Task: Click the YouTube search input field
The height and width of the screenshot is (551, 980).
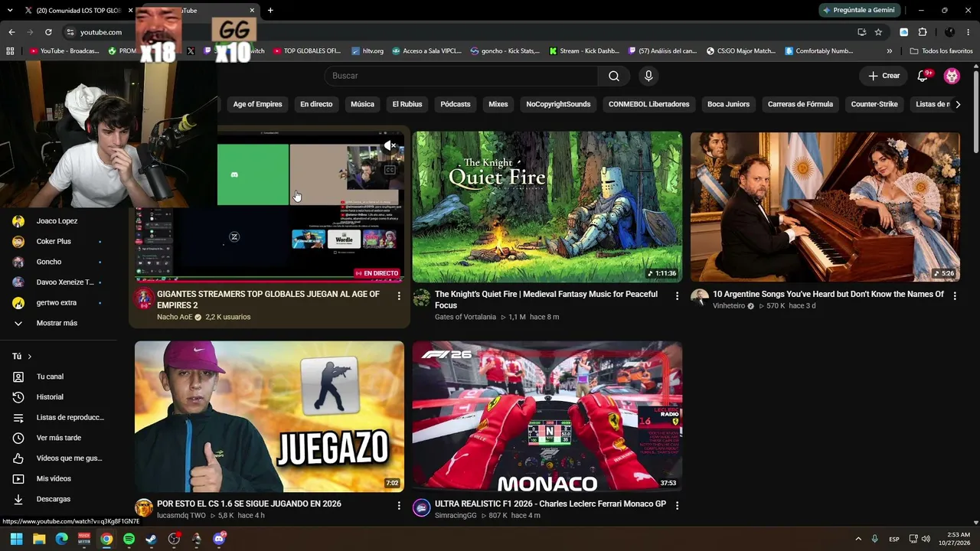Action: pos(461,76)
